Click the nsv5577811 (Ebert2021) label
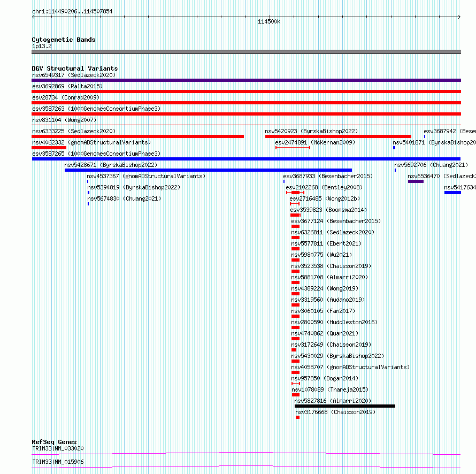 click(326, 243)
